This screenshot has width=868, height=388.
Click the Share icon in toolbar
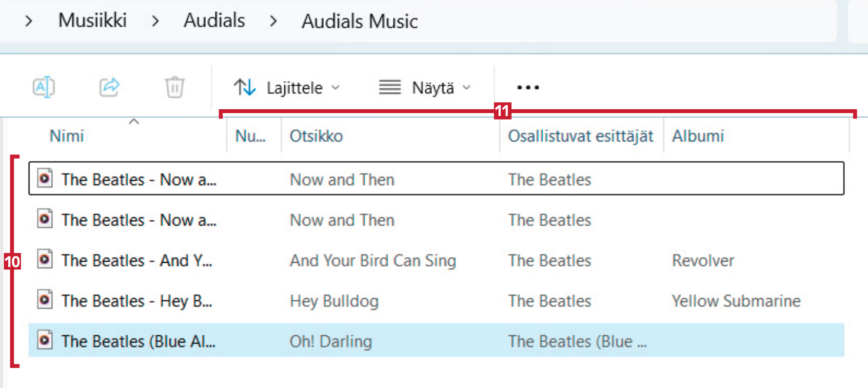109,87
